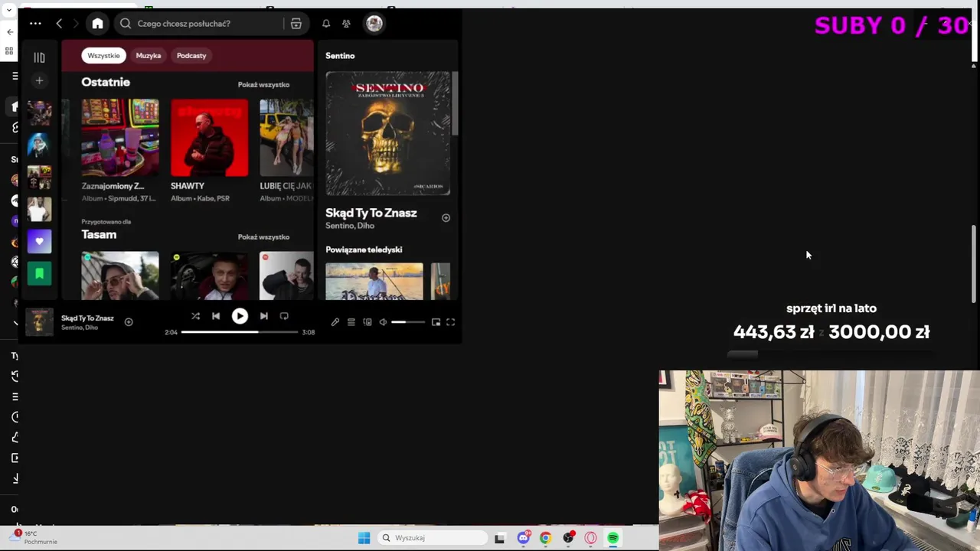Open the green bookmark Your Episodes item
The image size is (980, 551).
[x=39, y=273]
